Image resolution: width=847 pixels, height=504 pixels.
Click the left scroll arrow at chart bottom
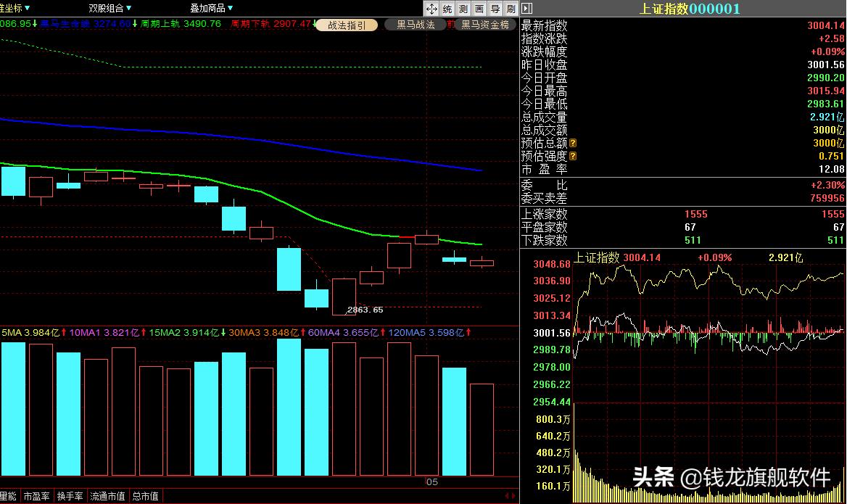click(x=507, y=495)
